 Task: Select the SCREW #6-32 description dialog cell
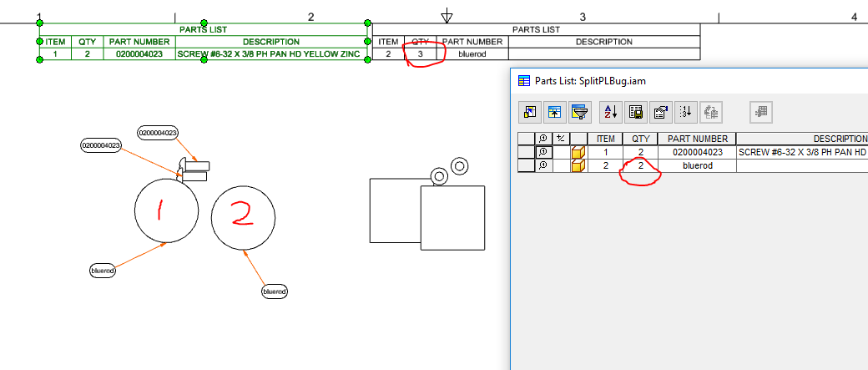coord(802,152)
